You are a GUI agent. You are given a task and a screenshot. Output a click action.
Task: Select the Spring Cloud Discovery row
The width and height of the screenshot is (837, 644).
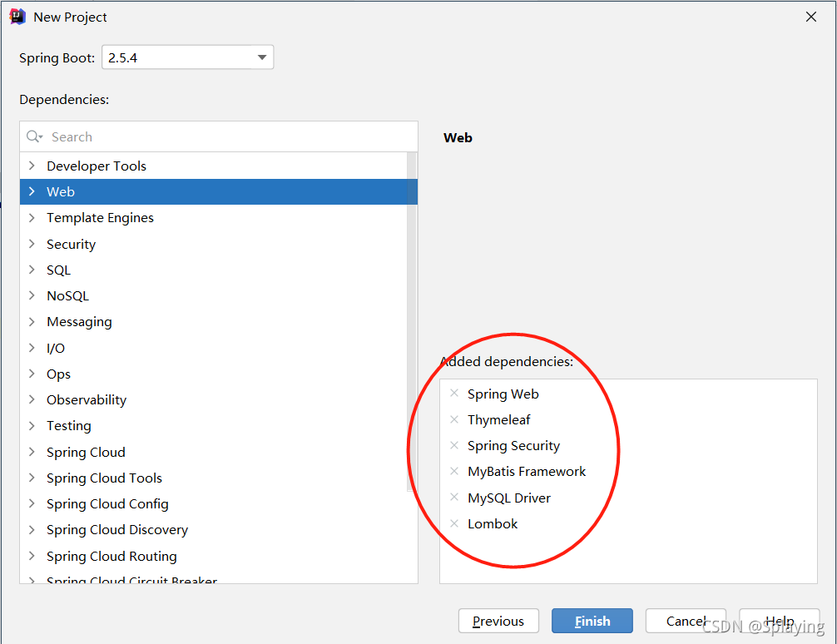(x=214, y=530)
